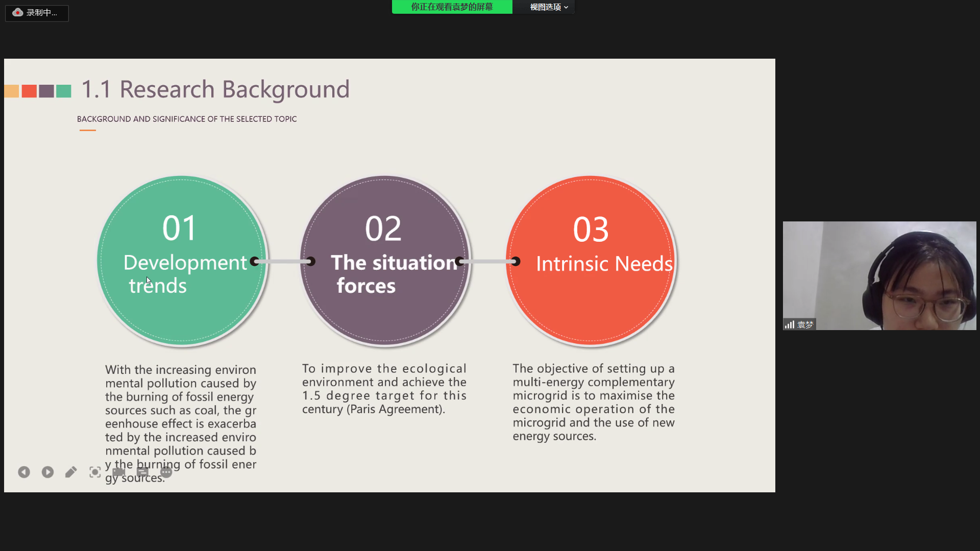Click the signal strength icon on video tile
This screenshot has width=980, height=551.
point(790,324)
